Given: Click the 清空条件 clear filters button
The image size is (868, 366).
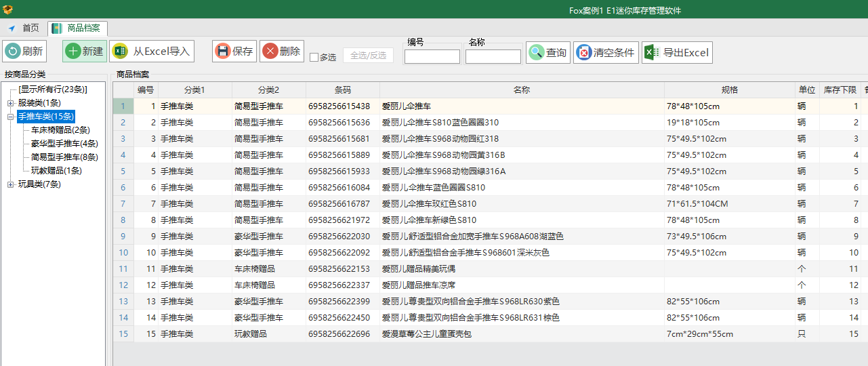Looking at the screenshot, I should [x=606, y=52].
